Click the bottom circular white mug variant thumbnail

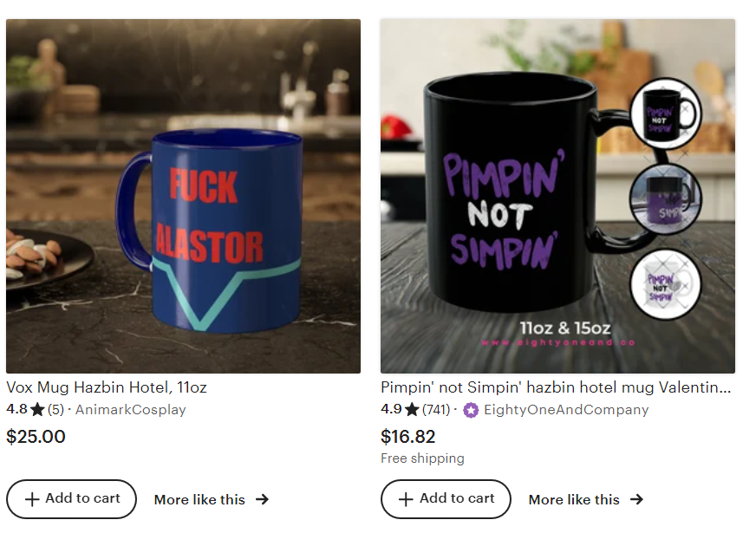pos(666,284)
